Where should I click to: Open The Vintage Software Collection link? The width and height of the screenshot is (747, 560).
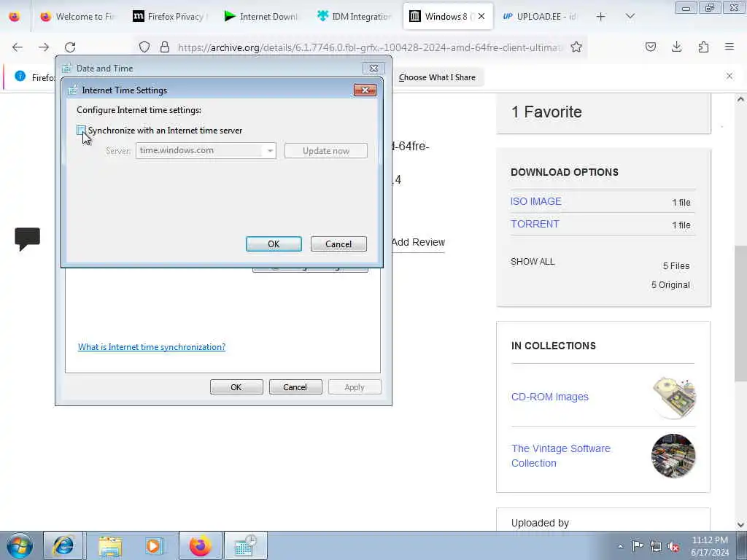click(x=560, y=456)
